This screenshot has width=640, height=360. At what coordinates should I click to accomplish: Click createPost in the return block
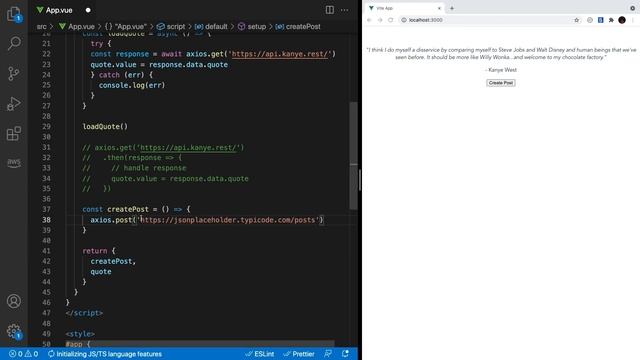click(x=111, y=261)
